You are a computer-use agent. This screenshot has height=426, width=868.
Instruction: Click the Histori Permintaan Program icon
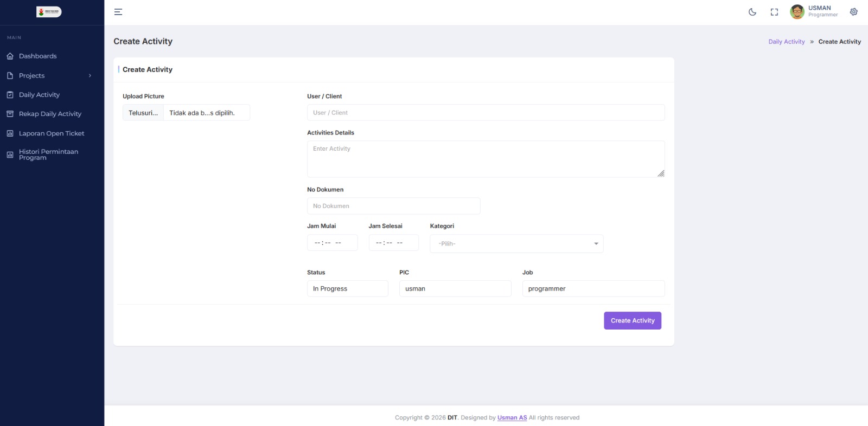pyautogui.click(x=10, y=155)
